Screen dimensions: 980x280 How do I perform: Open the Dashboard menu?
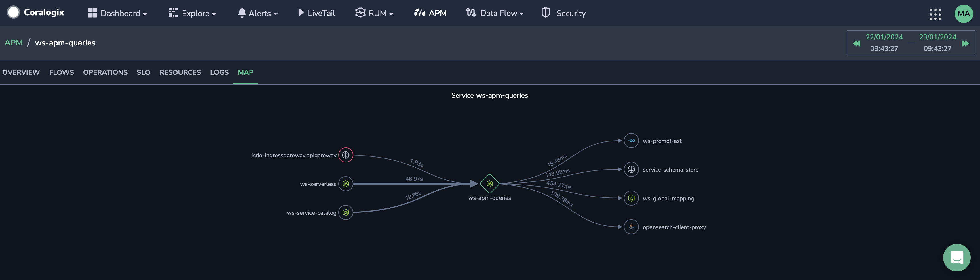pos(117,13)
